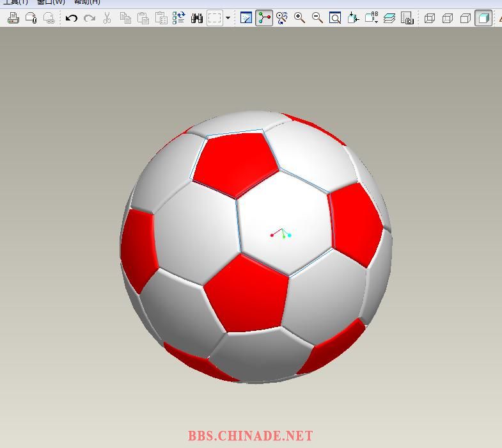Image resolution: width=502 pixels, height=448 pixels.
Task: Repaint the screen
Action: [246, 18]
